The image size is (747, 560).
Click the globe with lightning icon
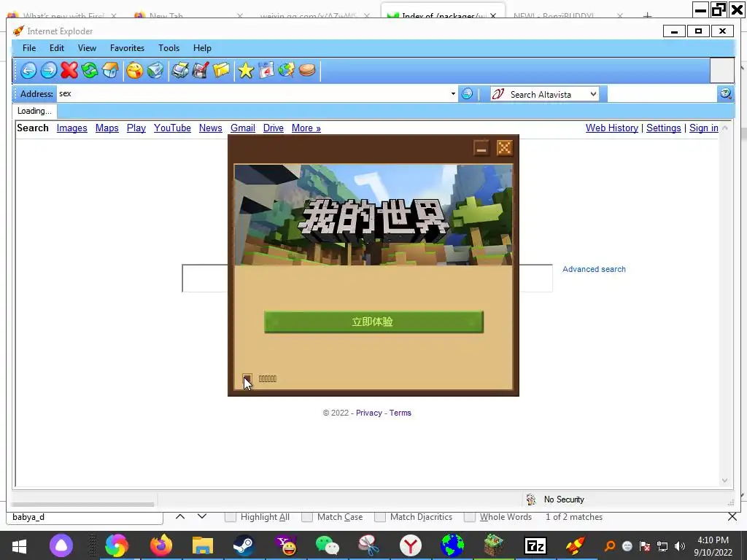pos(286,71)
